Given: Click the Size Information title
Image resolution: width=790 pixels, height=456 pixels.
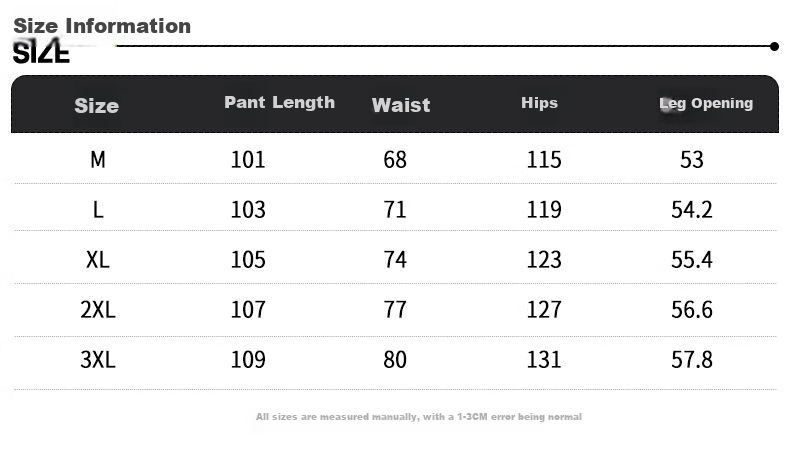Looking at the screenshot, I should coord(102,26).
